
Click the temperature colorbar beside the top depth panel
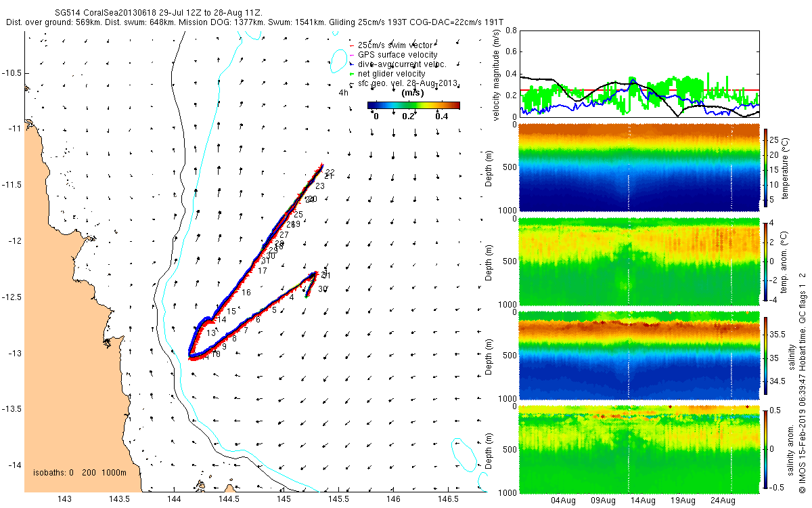point(766,167)
